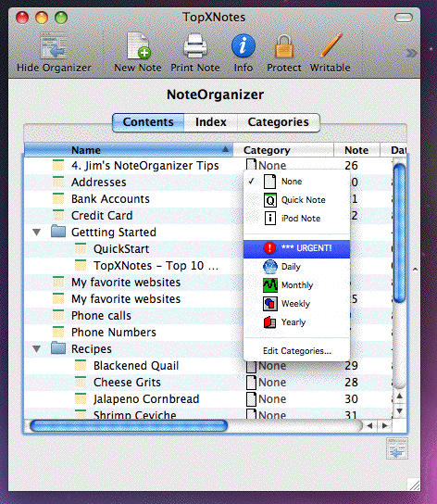Collapse the Gettting Started folder triangle

click(x=37, y=232)
